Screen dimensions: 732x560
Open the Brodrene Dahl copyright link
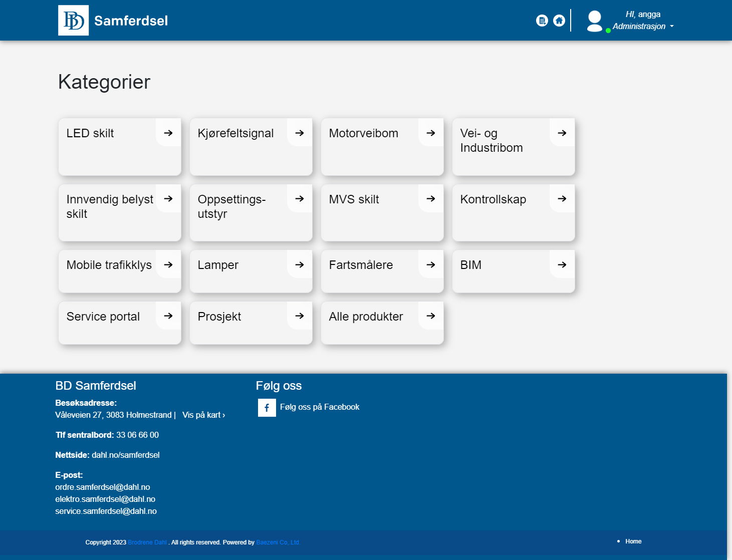tap(147, 542)
